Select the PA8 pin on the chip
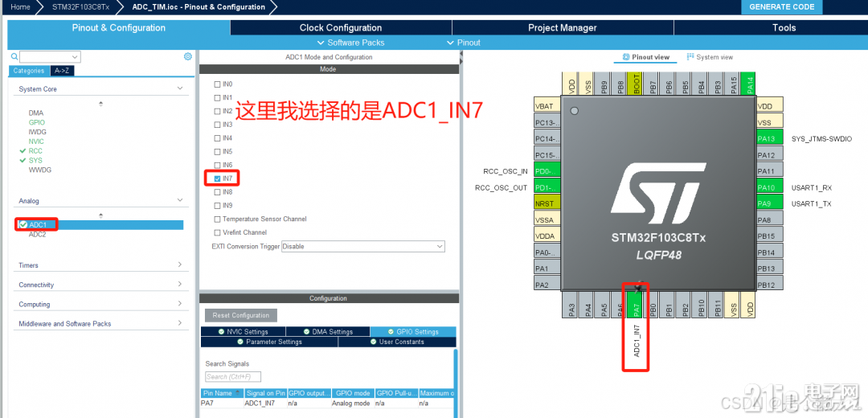Image resolution: width=868 pixels, height=418 pixels. click(770, 219)
